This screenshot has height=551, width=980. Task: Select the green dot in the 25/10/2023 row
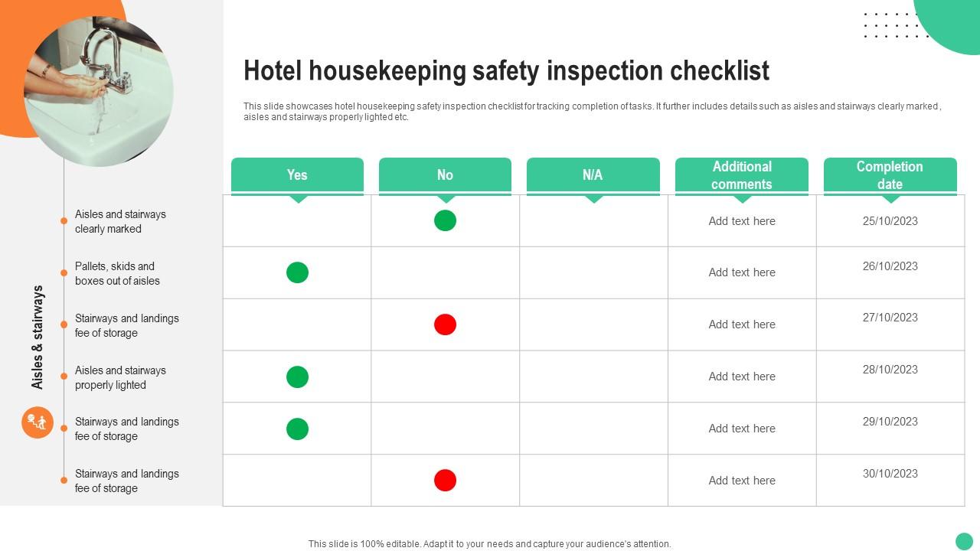tap(445, 220)
